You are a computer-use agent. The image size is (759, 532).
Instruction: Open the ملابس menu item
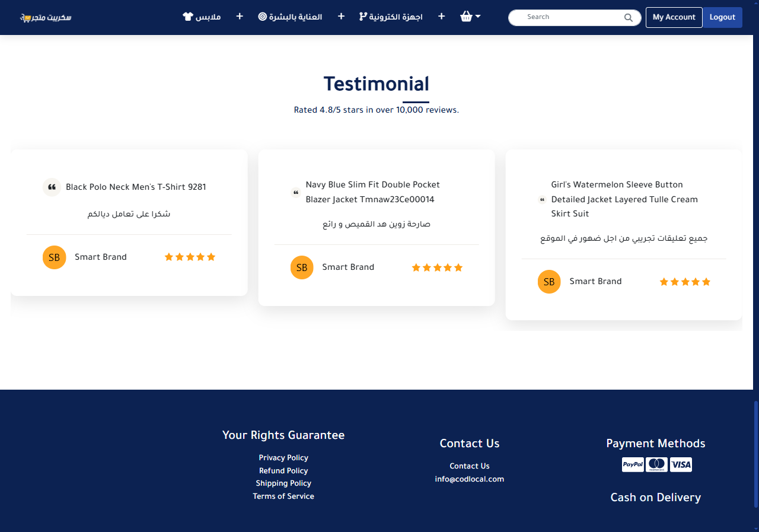pyautogui.click(x=208, y=17)
